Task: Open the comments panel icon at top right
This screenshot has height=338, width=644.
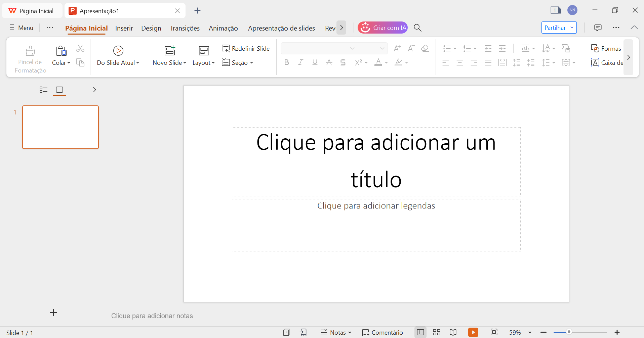Action: [x=598, y=28]
